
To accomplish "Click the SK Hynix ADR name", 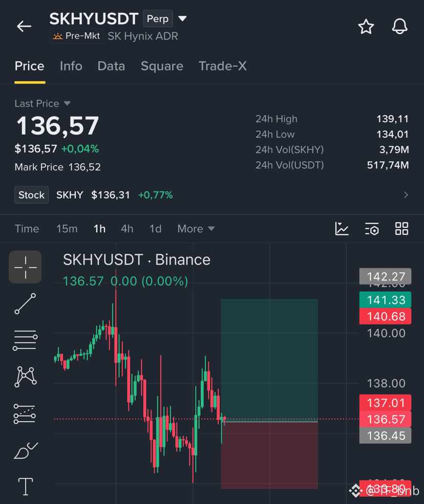I will click(143, 36).
